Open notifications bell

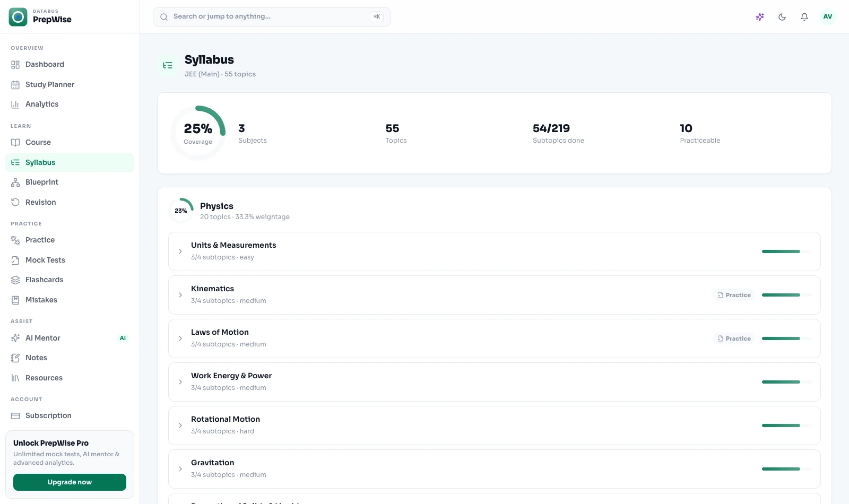pos(804,17)
